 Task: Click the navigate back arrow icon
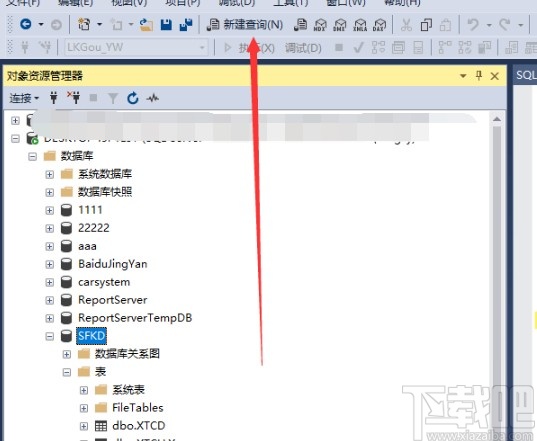[26, 24]
